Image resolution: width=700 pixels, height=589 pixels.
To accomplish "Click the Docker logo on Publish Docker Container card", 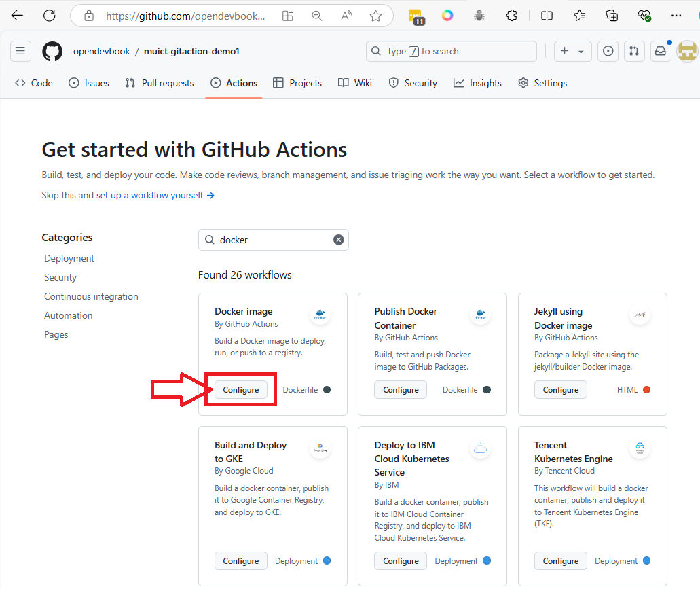I will pos(480,315).
